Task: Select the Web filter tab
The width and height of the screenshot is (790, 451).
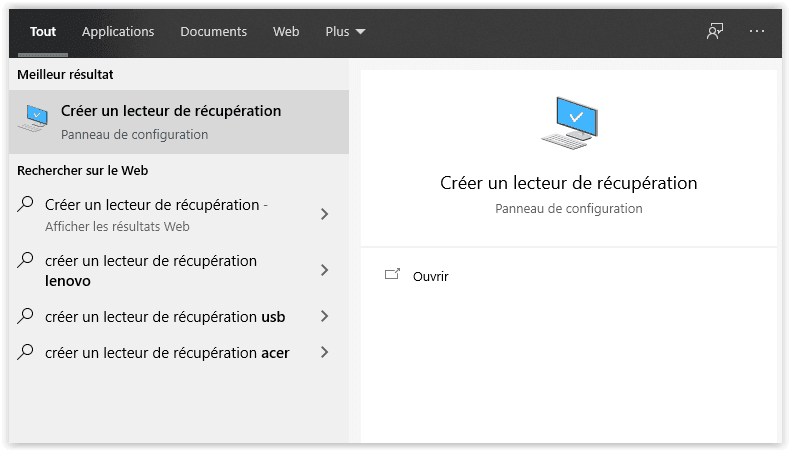Action: click(x=286, y=32)
